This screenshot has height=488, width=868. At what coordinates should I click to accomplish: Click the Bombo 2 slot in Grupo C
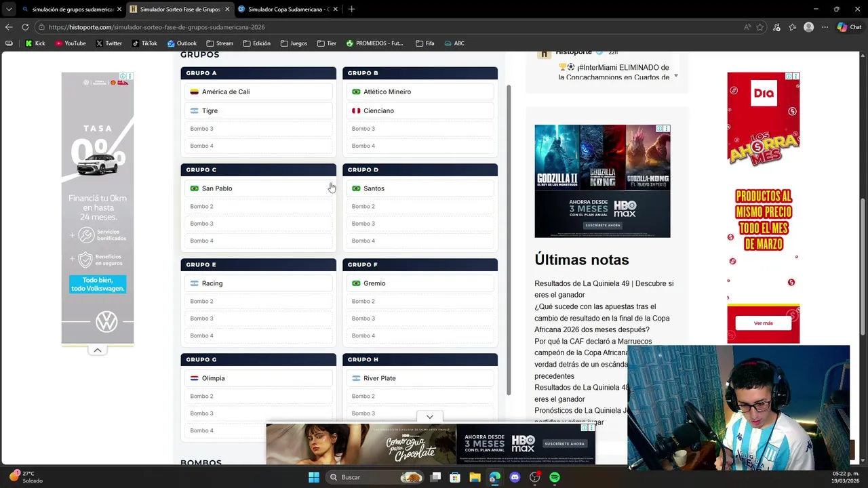[x=258, y=206]
